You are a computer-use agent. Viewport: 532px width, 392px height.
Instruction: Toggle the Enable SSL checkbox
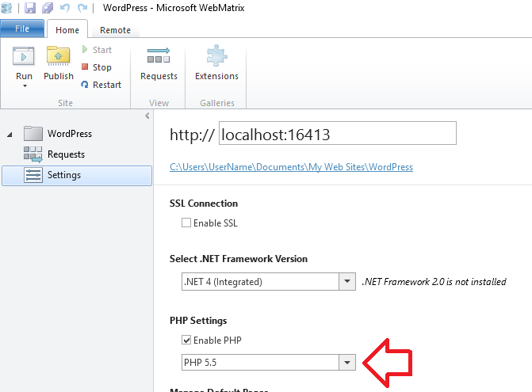[x=186, y=223]
